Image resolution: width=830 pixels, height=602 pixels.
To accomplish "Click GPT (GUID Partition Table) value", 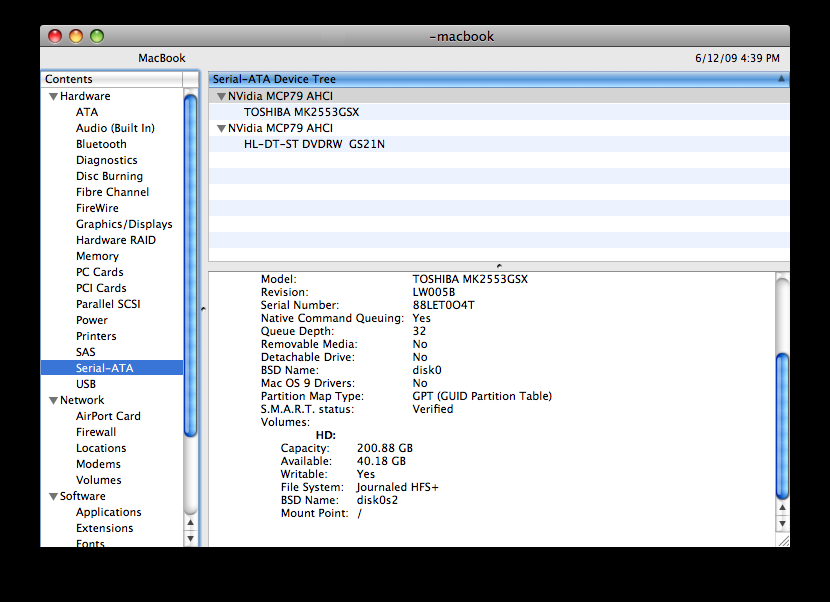I will pos(482,397).
